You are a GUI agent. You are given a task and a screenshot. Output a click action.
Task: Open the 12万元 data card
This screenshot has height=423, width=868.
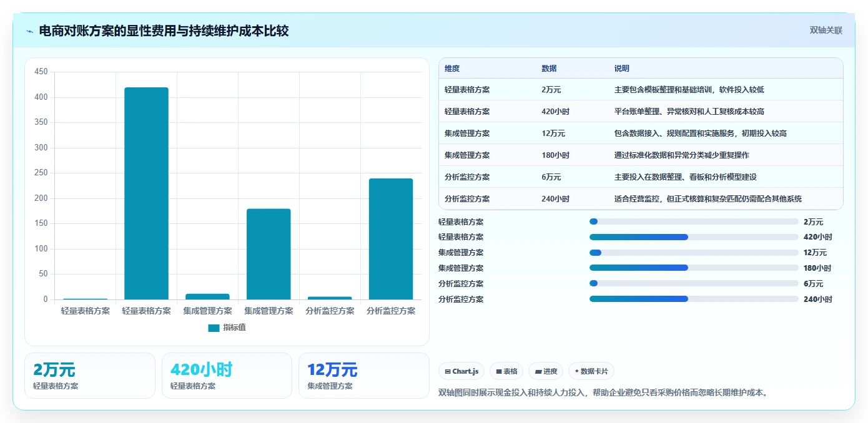tap(364, 376)
